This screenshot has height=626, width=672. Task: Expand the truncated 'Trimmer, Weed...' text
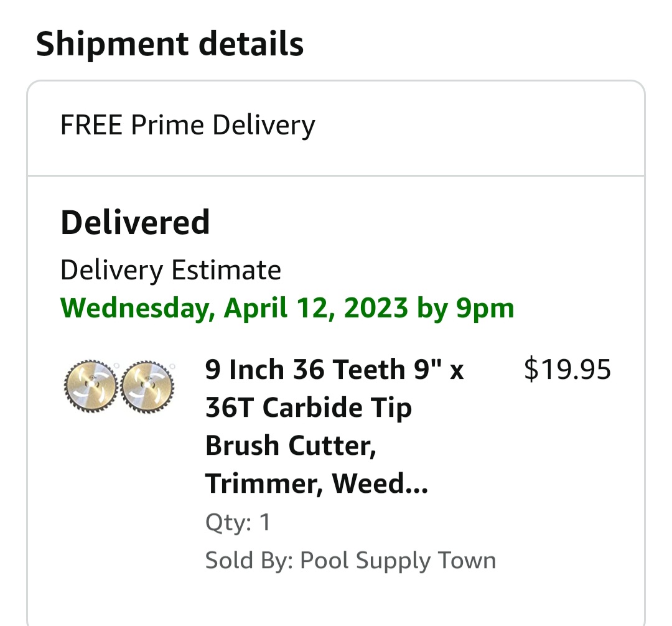pos(317,484)
